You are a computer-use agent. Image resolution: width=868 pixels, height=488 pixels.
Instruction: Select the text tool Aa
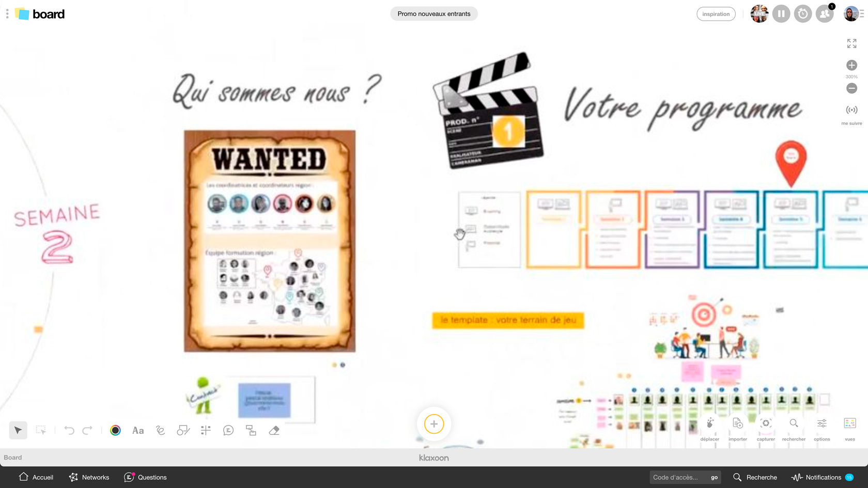pyautogui.click(x=138, y=430)
